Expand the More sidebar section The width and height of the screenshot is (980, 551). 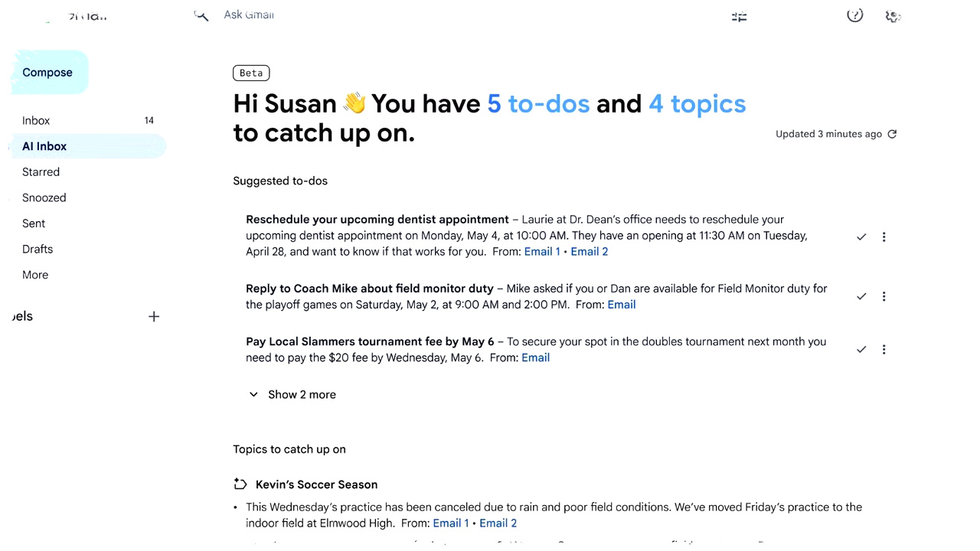pos(35,275)
